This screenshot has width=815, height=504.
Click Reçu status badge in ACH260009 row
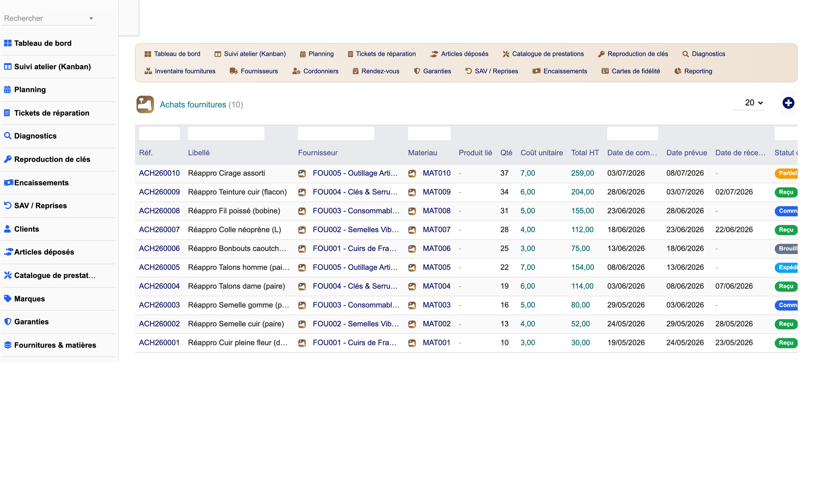786,192
